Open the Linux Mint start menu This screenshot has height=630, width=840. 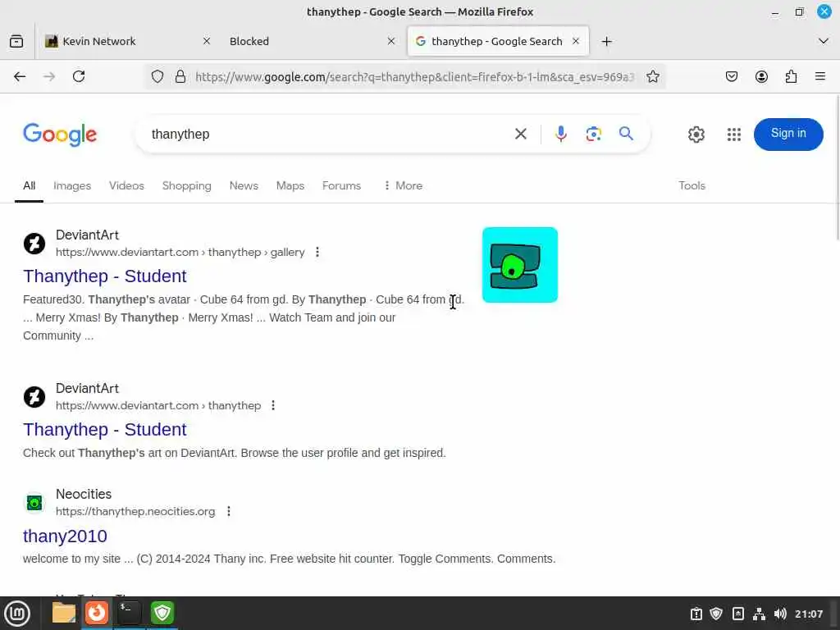(17, 614)
